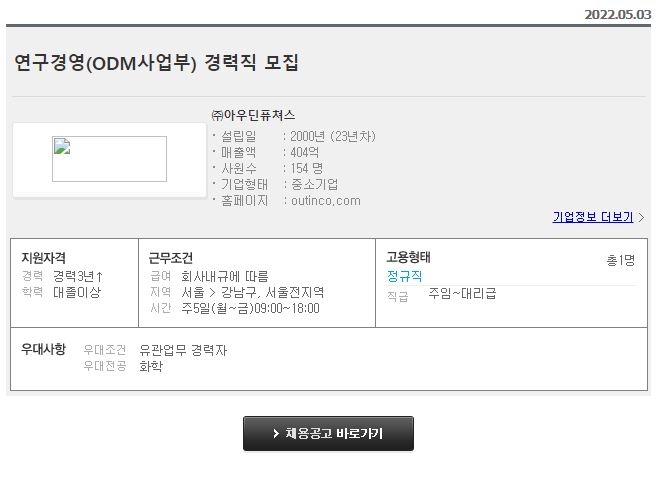The image size is (658, 495).
Task: Click the posting date 2022.05.03
Action: tap(617, 14)
